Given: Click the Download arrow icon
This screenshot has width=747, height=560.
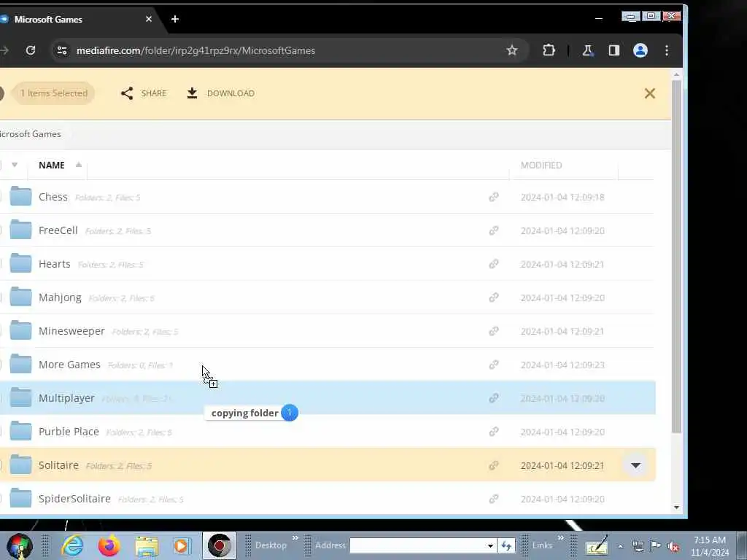Looking at the screenshot, I should pos(192,93).
